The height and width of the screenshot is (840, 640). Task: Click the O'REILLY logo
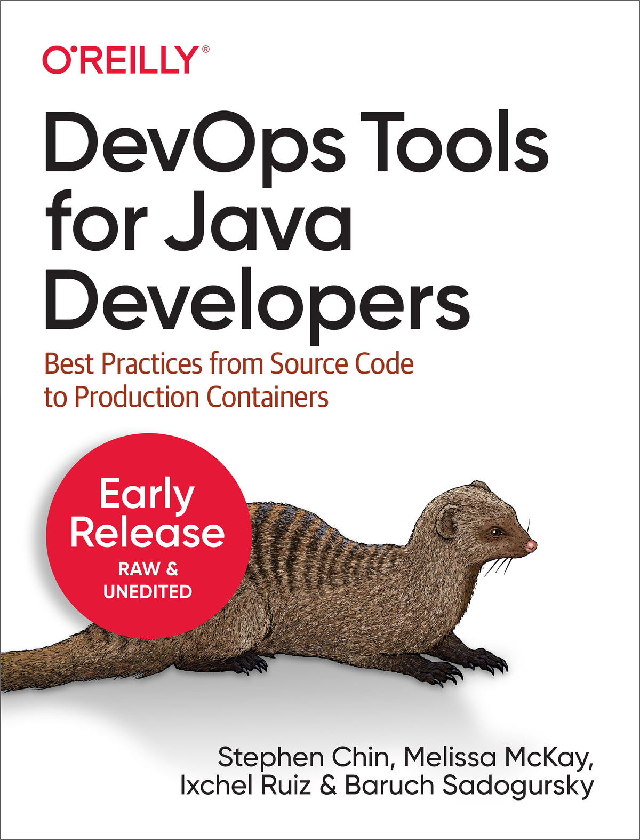tap(120, 60)
